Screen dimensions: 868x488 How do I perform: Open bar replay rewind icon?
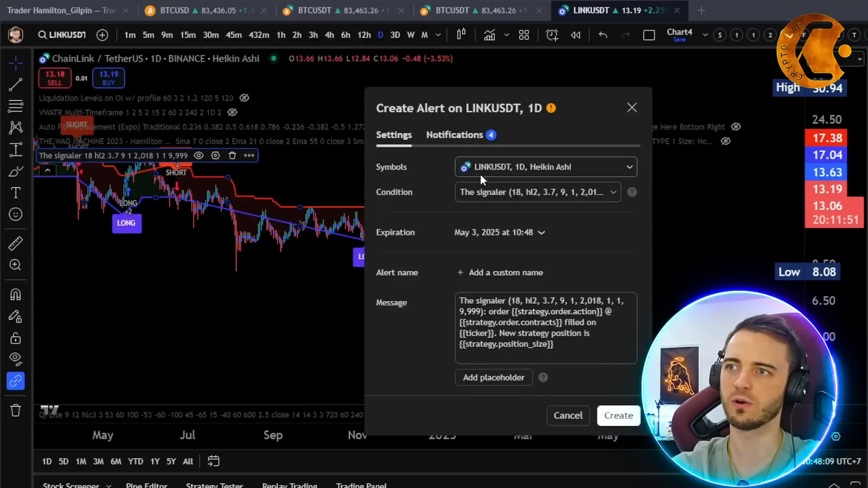pos(576,35)
